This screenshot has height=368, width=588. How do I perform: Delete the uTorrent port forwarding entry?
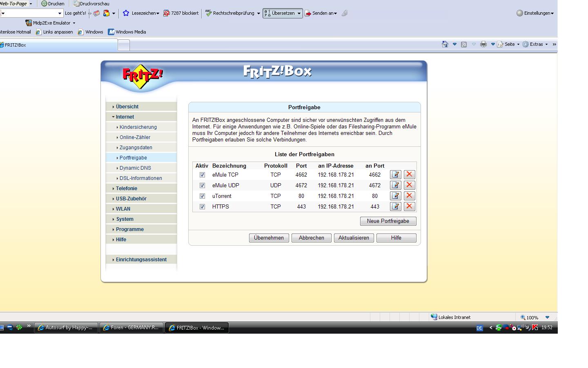point(409,196)
